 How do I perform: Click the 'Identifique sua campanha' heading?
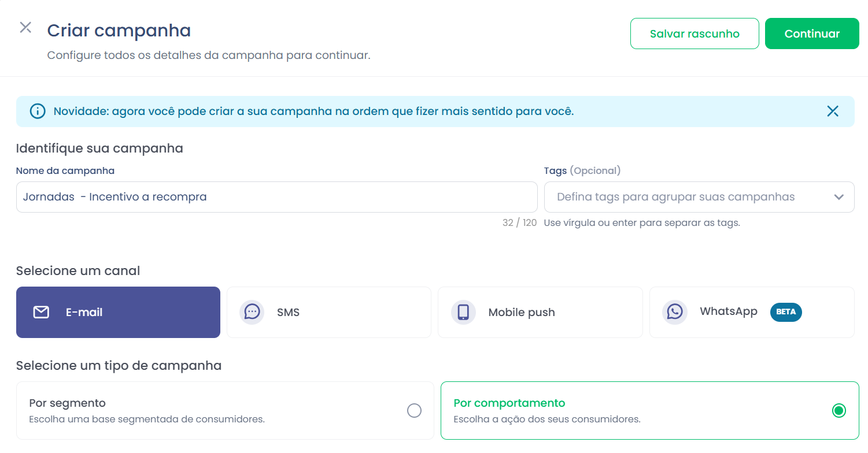99,148
